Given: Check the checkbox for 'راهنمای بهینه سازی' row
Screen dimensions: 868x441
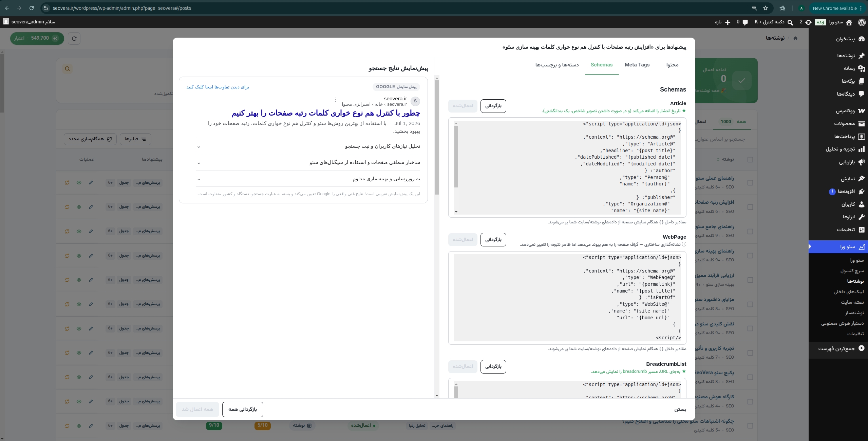Looking at the screenshot, I should (x=750, y=256).
